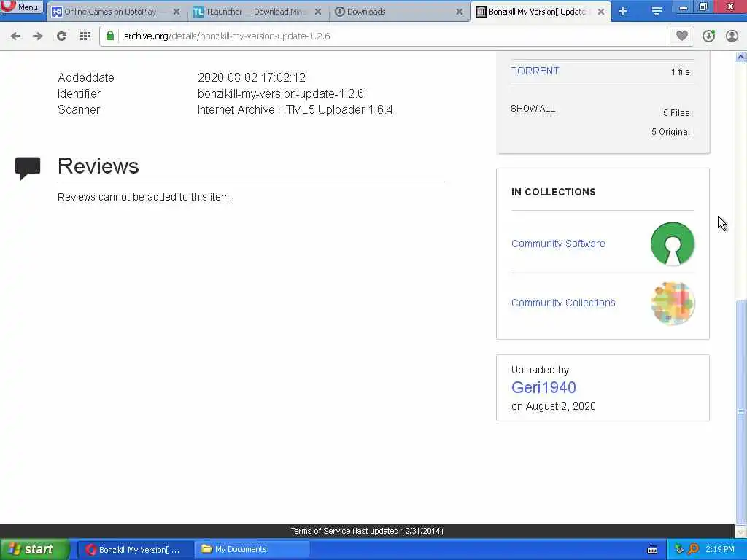The width and height of the screenshot is (747, 560).
Task: Click the page scrollbar down arrow
Action: pyautogui.click(x=741, y=532)
